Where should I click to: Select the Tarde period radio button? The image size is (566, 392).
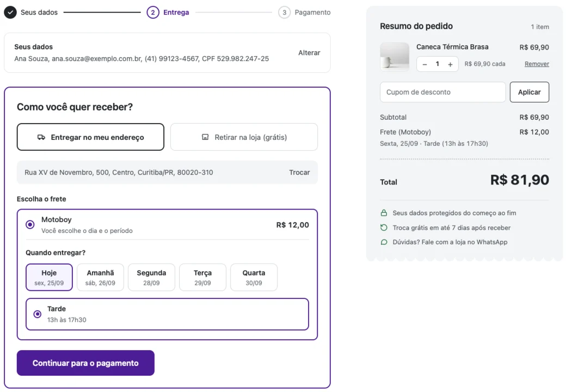click(37, 314)
